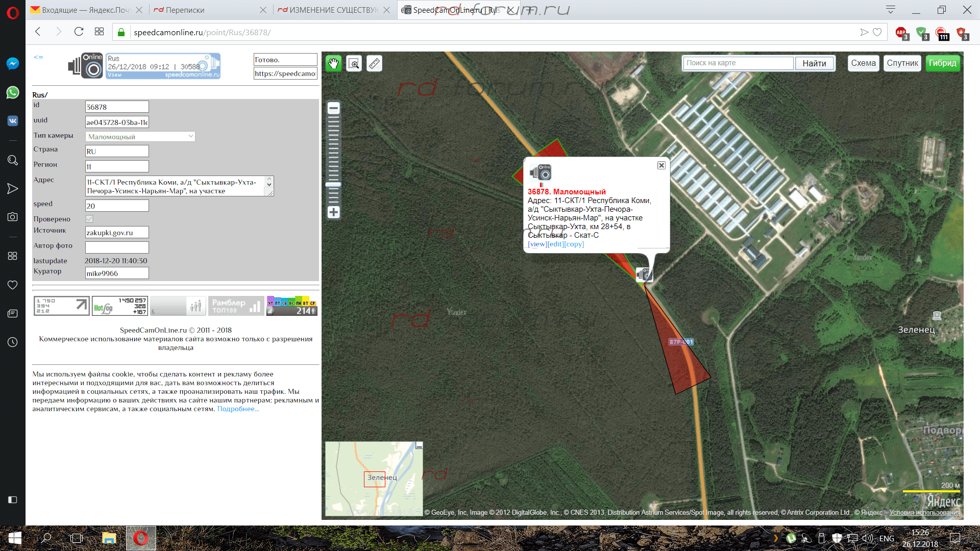
Task: Switch the map to Спутник view
Action: [x=902, y=63]
